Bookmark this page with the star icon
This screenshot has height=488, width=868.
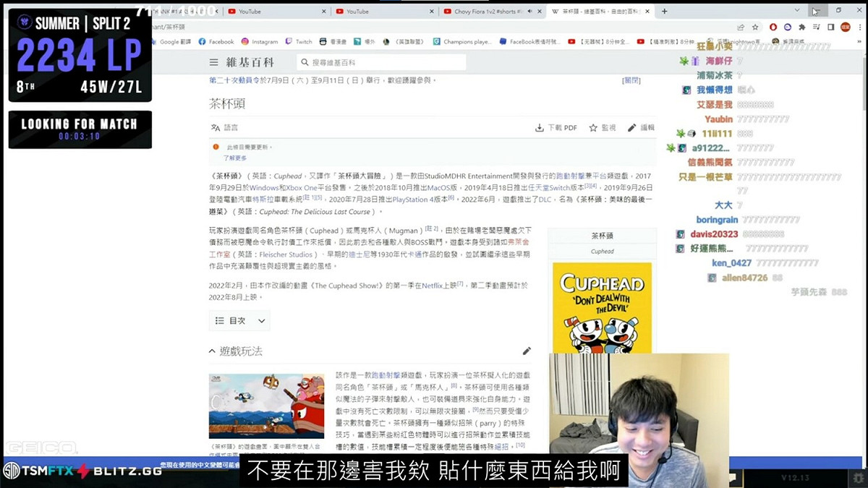[754, 27]
